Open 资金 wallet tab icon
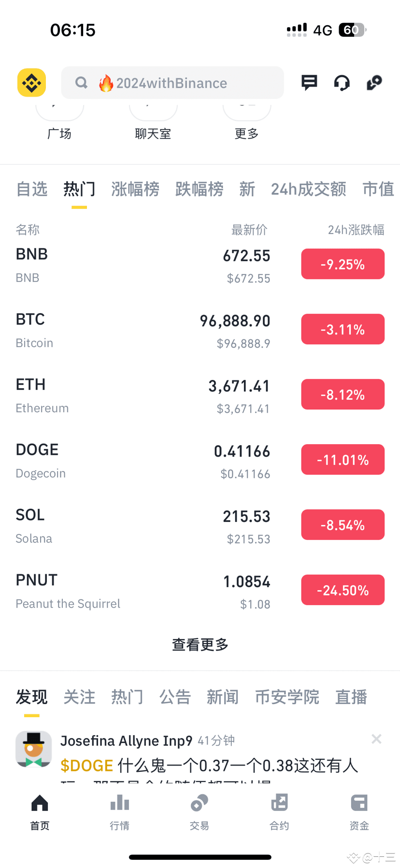Screen dimensions: 400x868 coord(359,803)
